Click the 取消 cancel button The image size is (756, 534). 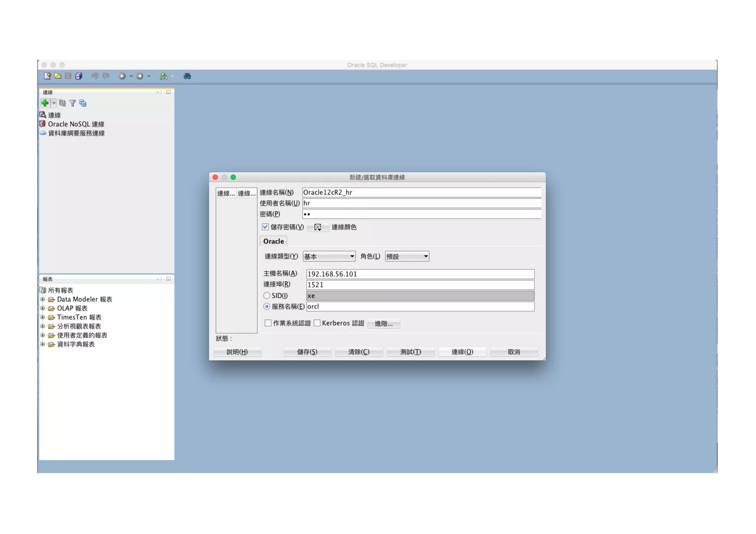click(514, 352)
